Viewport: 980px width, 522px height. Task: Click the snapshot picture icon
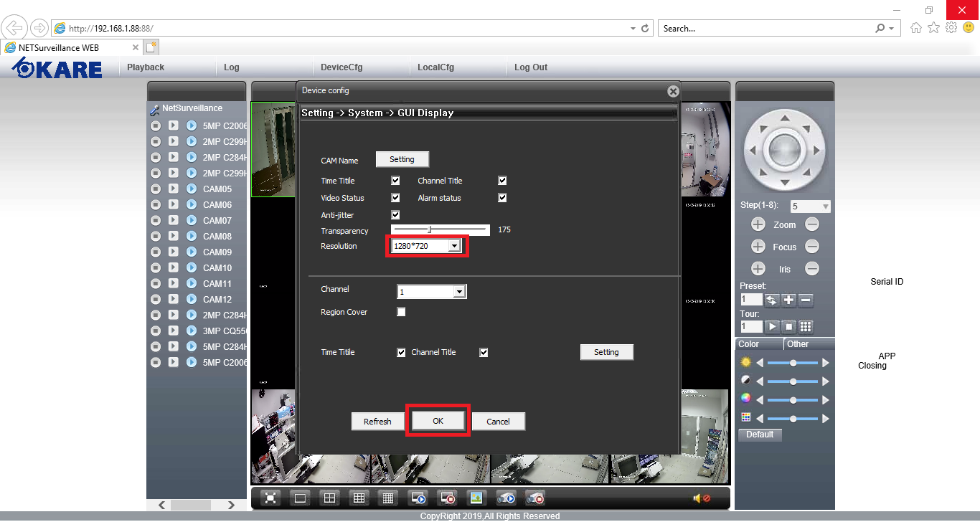[x=476, y=498]
